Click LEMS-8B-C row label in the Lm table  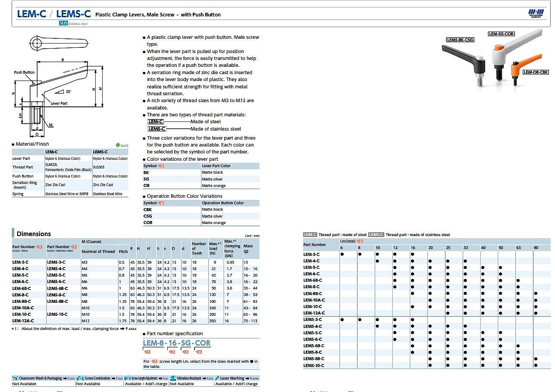click(x=314, y=359)
